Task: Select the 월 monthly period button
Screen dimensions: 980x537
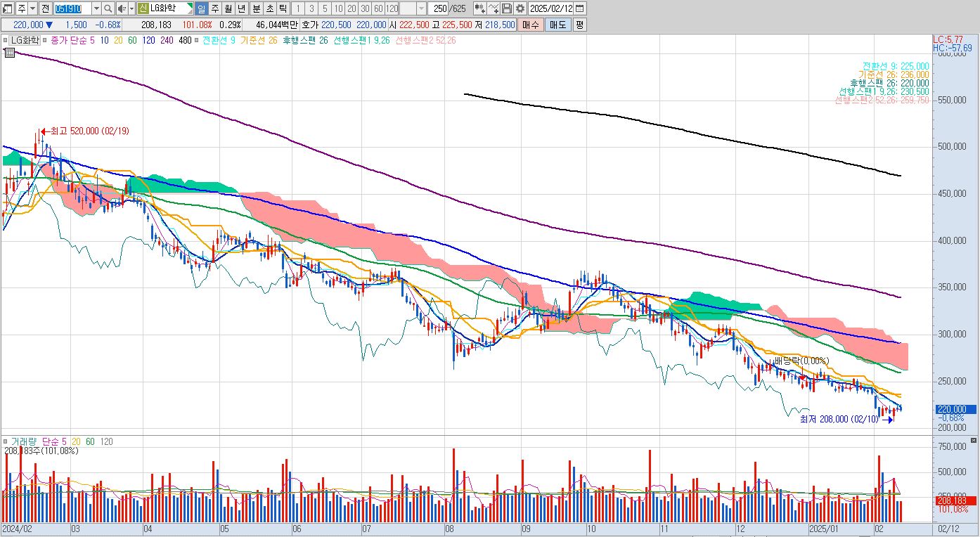Action: pos(228,8)
